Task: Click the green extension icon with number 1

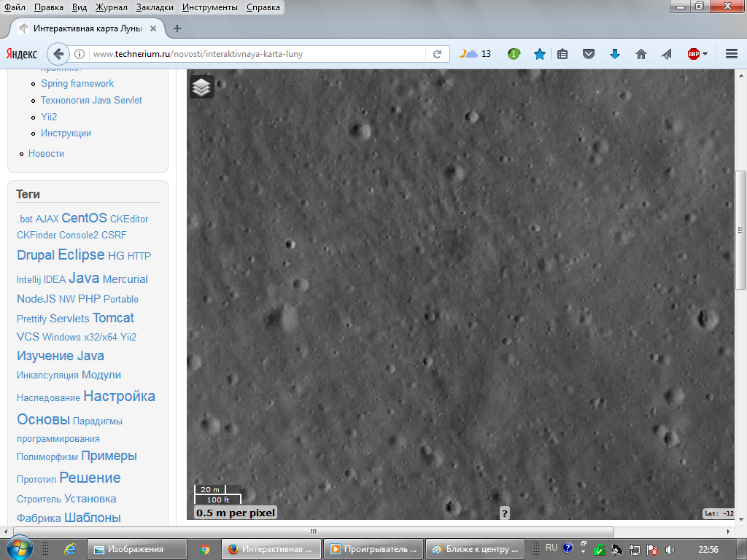Action: [514, 54]
